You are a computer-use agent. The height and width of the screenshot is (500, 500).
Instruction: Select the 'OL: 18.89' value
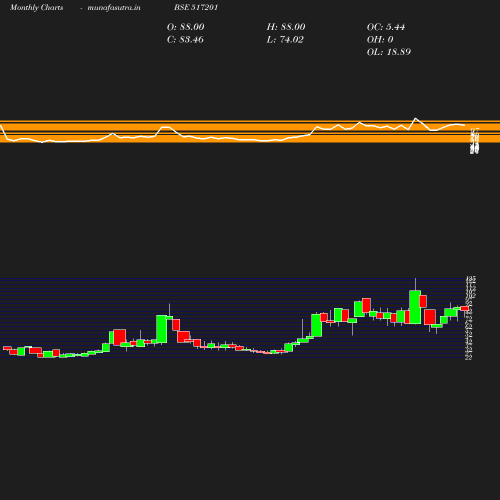[389, 52]
